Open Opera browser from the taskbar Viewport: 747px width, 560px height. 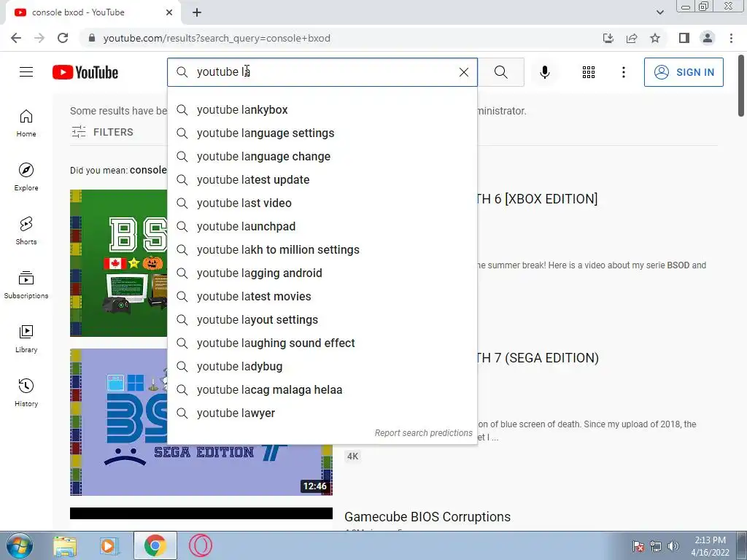[200, 545]
